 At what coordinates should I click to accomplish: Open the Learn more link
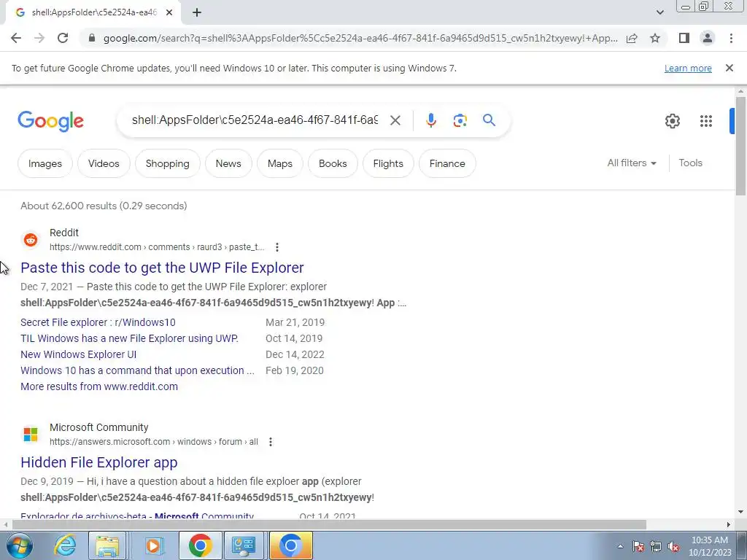tap(688, 68)
